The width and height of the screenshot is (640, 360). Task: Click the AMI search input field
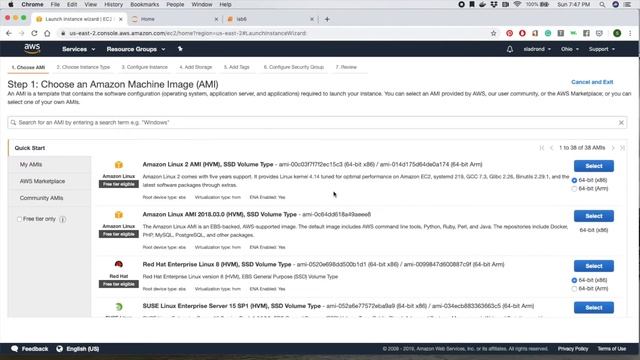pos(317,122)
